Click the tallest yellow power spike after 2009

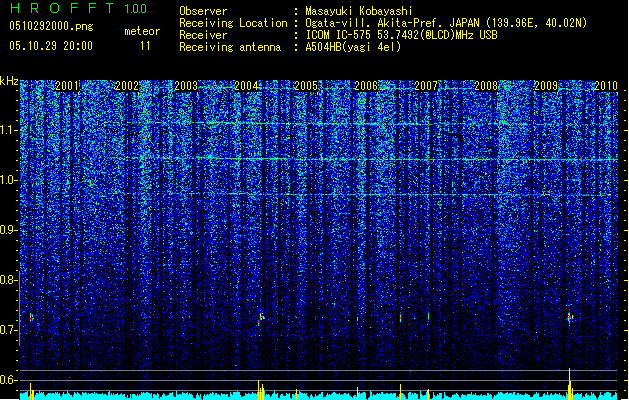click(x=570, y=384)
